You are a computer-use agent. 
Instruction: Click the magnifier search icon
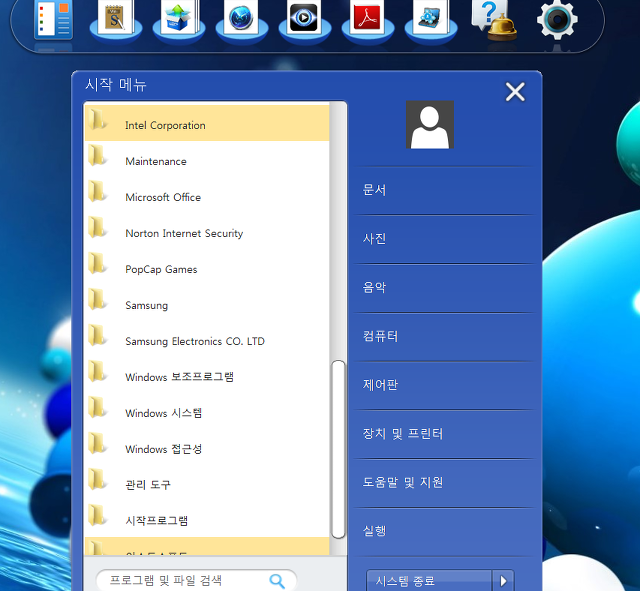277,580
